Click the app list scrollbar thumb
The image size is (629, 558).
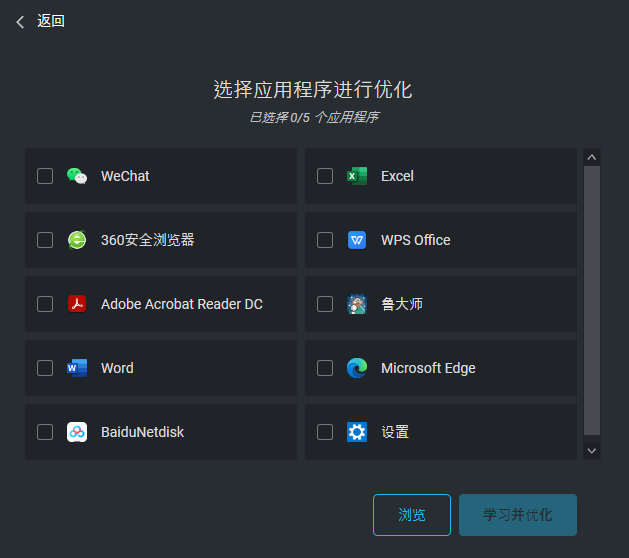pos(592,300)
